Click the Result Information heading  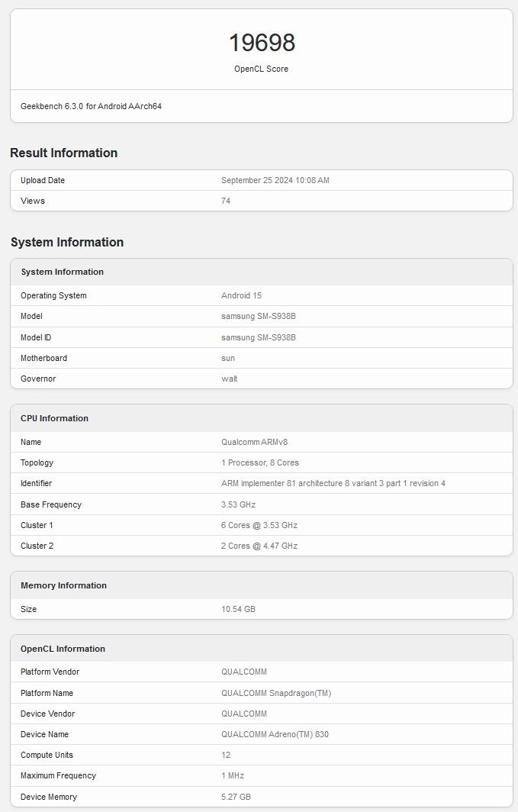(63, 153)
